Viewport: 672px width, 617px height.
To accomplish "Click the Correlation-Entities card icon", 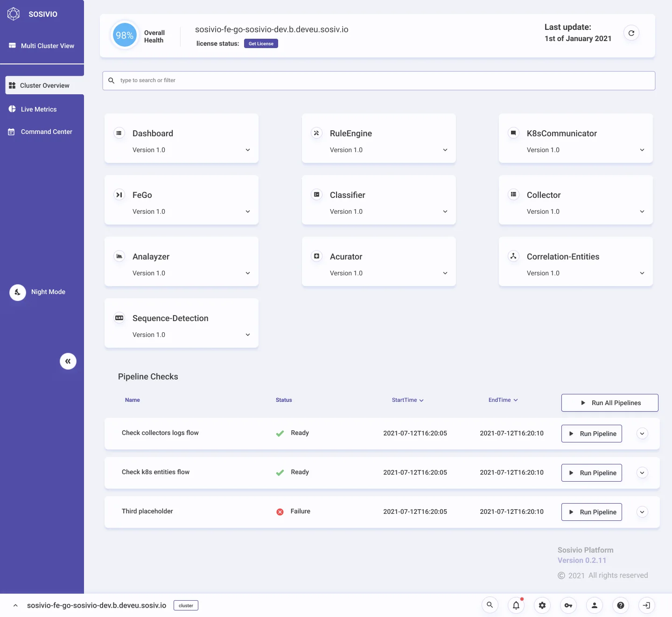I will (513, 256).
